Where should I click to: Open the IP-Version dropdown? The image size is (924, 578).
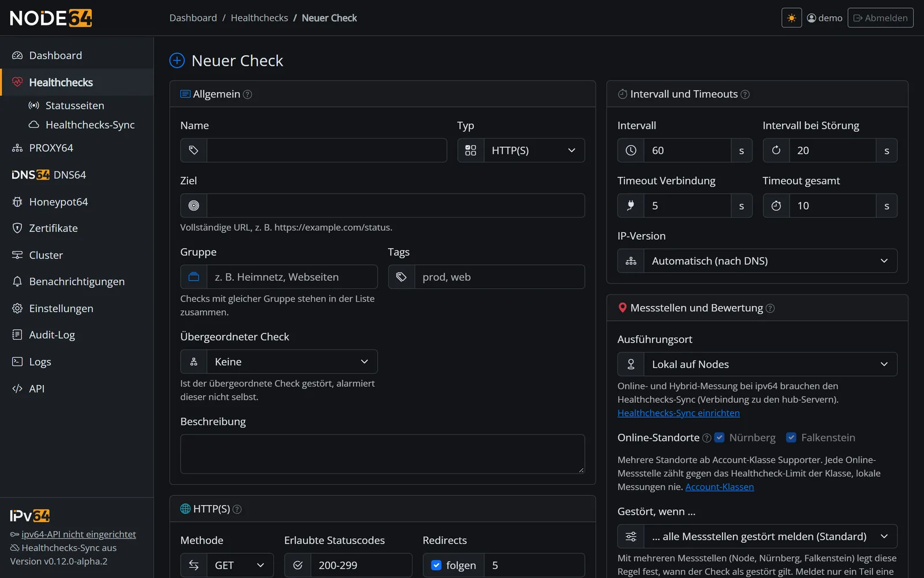click(x=770, y=261)
